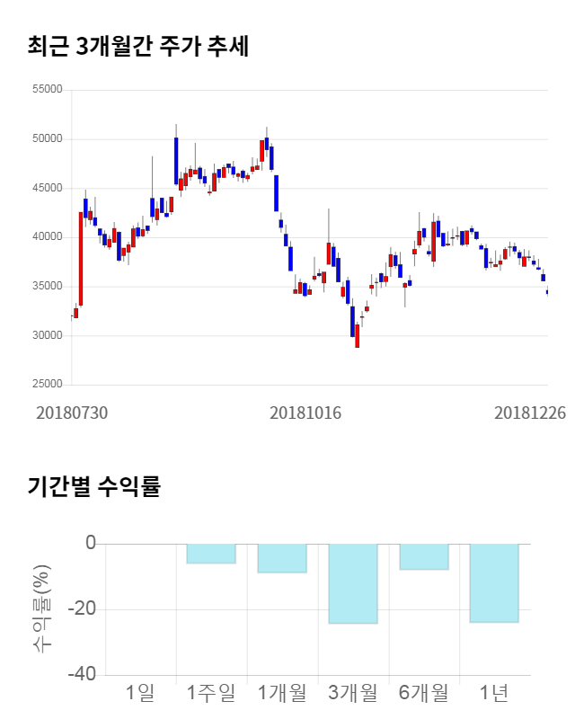Click the '1년' x-axis label
The height and width of the screenshot is (728, 575).
point(494,693)
